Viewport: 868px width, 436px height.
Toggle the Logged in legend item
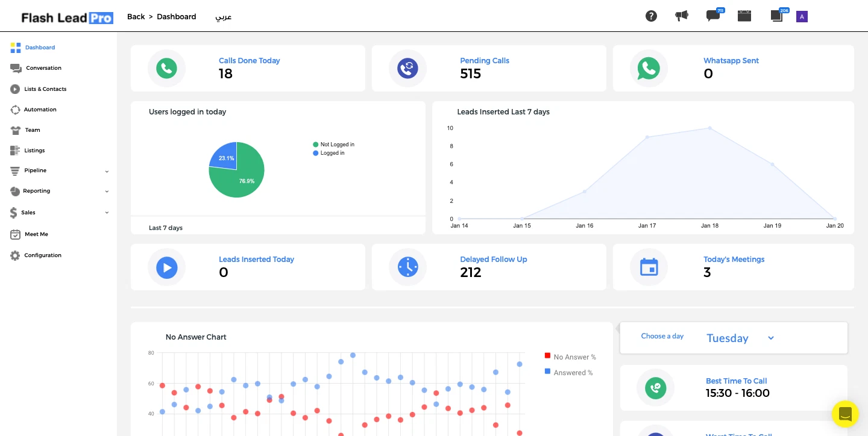(x=332, y=153)
